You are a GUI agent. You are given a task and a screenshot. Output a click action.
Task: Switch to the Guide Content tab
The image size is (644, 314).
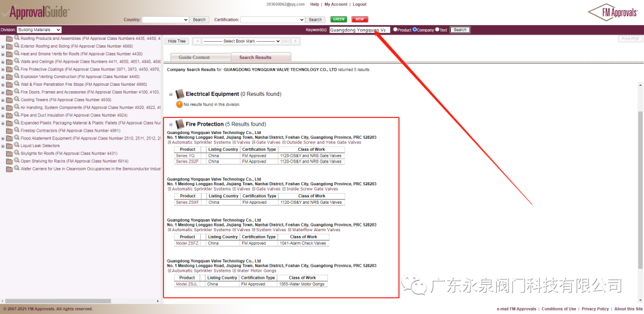[x=194, y=58]
